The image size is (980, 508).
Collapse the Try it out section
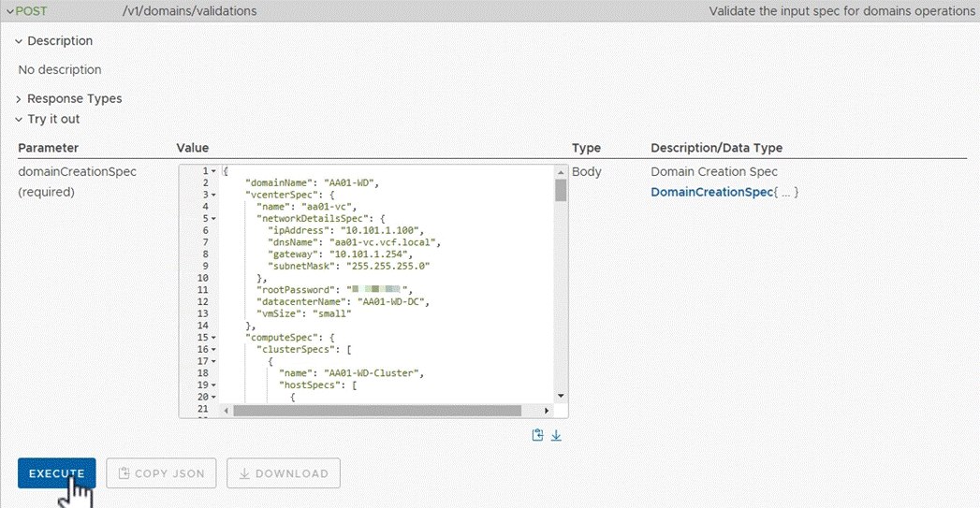click(x=19, y=120)
